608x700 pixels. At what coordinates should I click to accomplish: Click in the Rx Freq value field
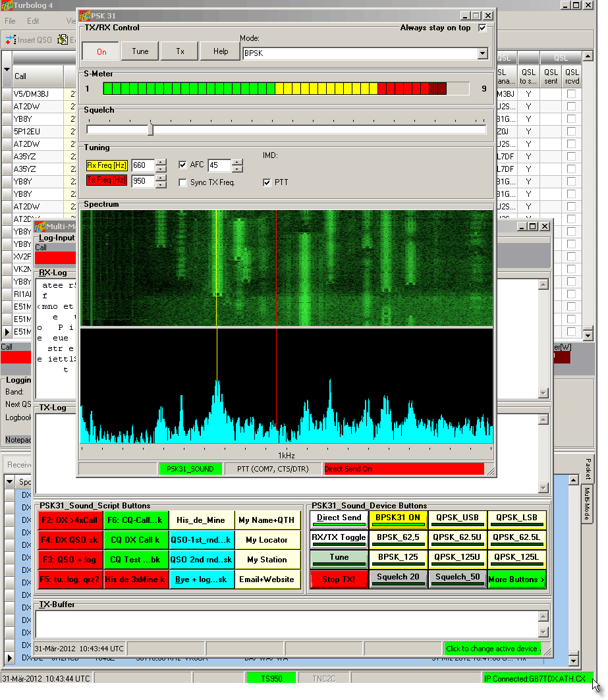pos(143,165)
